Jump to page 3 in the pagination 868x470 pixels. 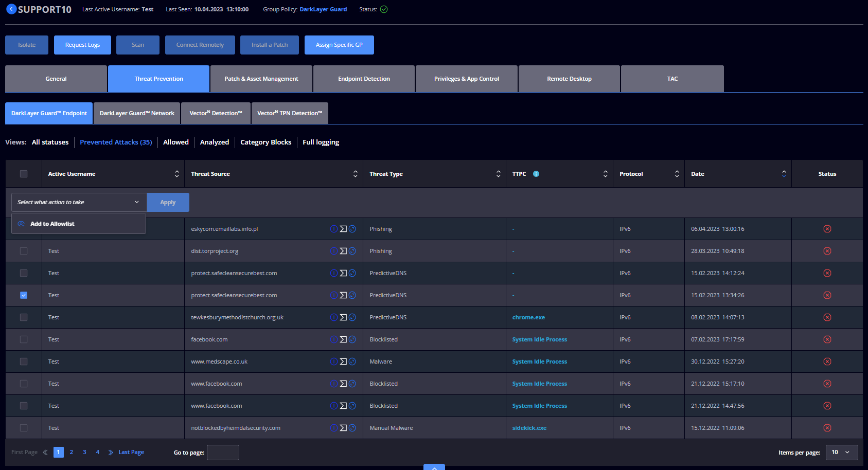pyautogui.click(x=84, y=453)
